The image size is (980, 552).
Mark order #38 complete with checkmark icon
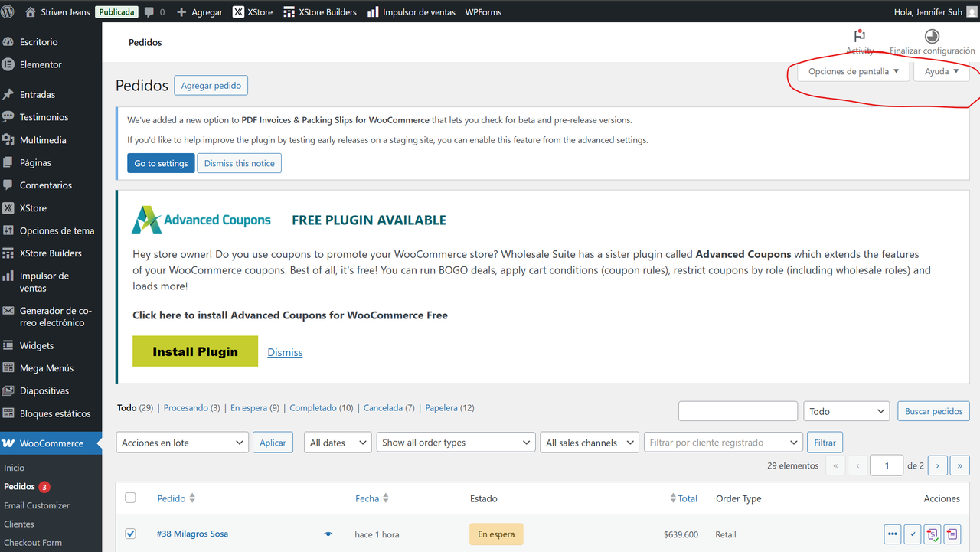point(912,534)
